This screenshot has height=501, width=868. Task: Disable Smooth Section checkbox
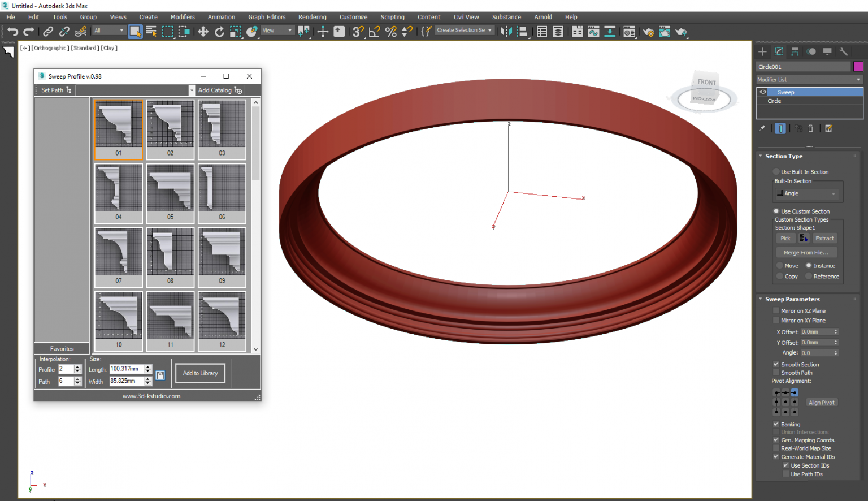click(x=776, y=364)
